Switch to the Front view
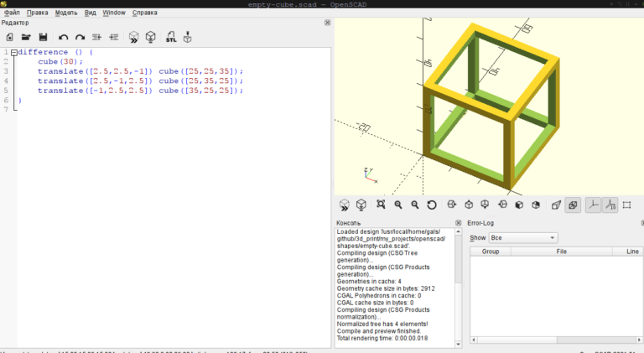 click(x=519, y=205)
